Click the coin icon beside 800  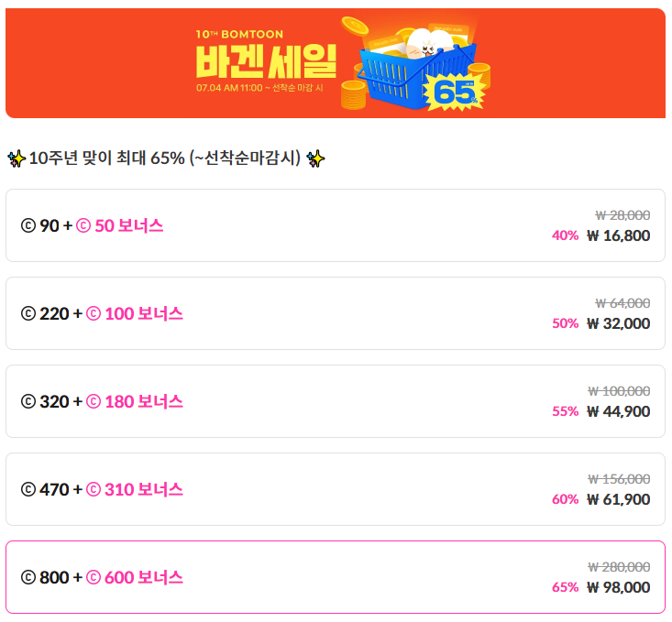(28, 577)
